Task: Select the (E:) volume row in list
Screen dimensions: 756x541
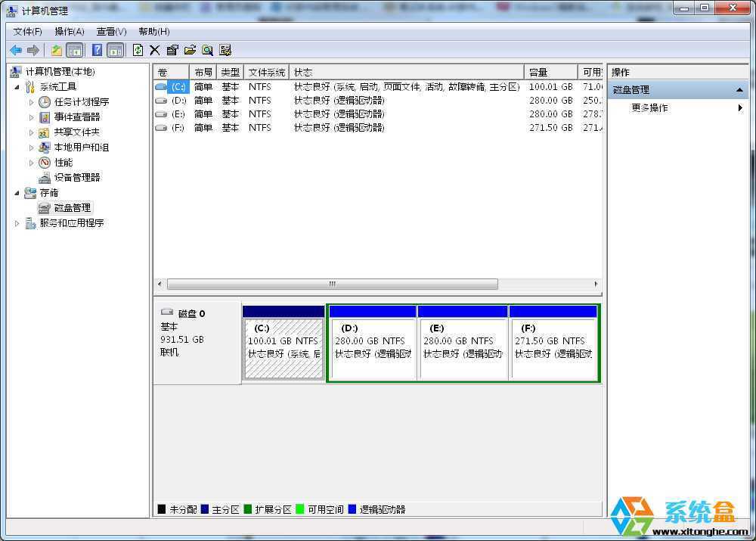Action: [x=378, y=114]
